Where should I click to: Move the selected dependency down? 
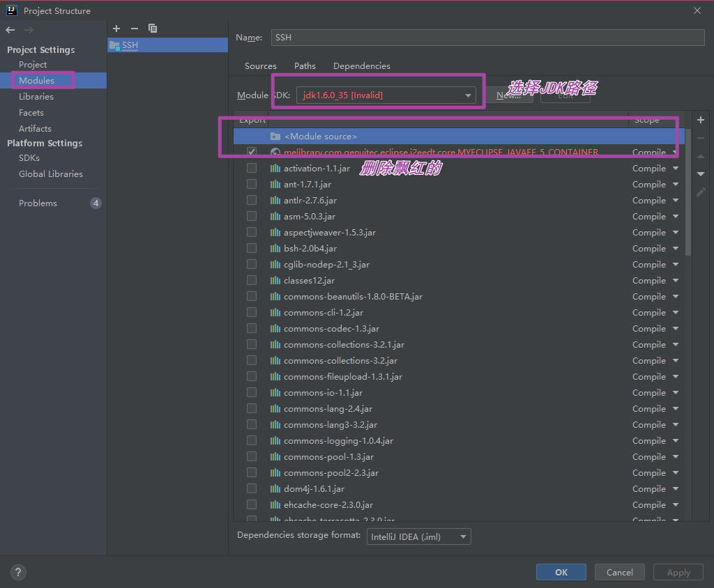[701, 174]
